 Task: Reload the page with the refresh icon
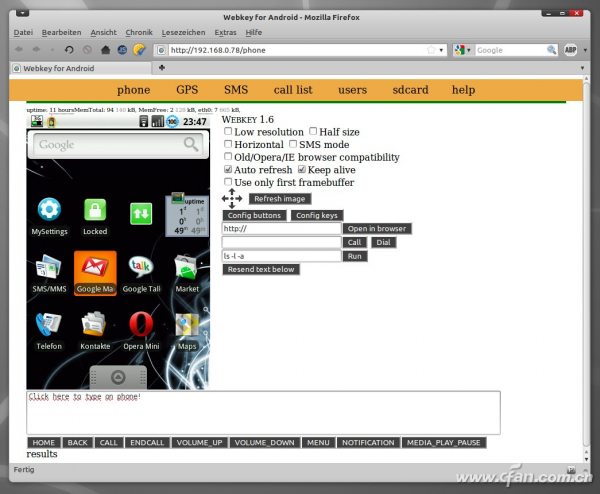(x=69, y=50)
